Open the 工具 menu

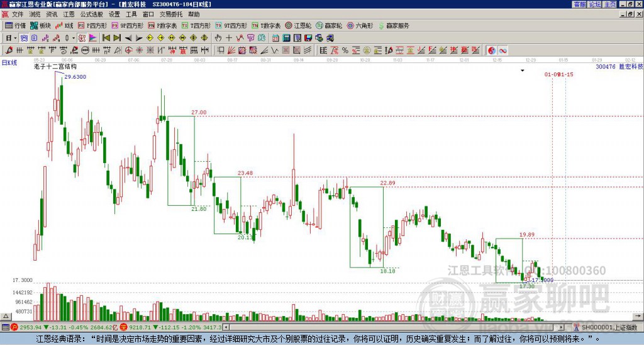131,14
